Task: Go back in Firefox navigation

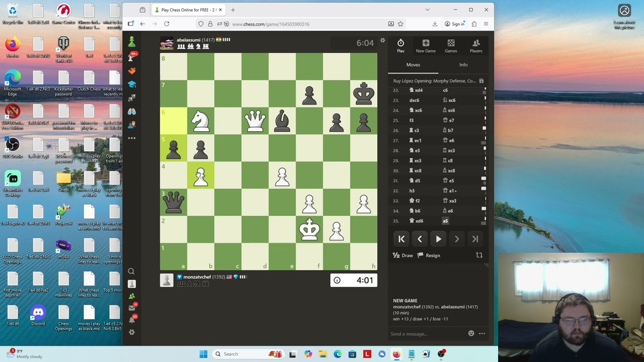Action: point(142,24)
